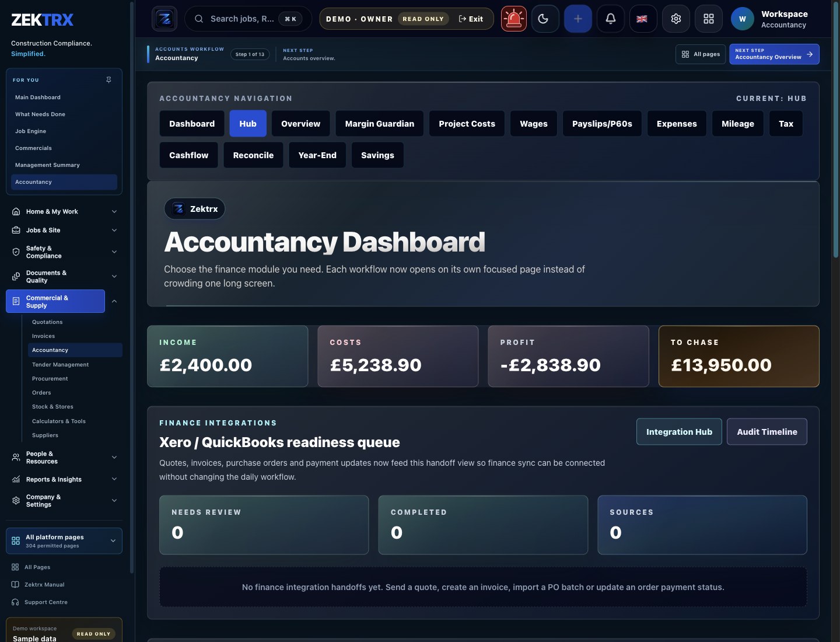Open settings gear icon in top bar
The image size is (840, 642).
click(x=676, y=19)
